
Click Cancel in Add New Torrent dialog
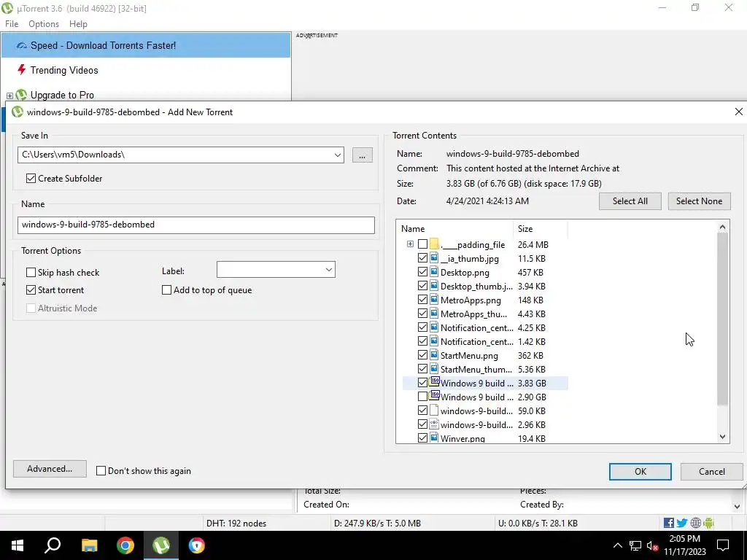pyautogui.click(x=712, y=472)
